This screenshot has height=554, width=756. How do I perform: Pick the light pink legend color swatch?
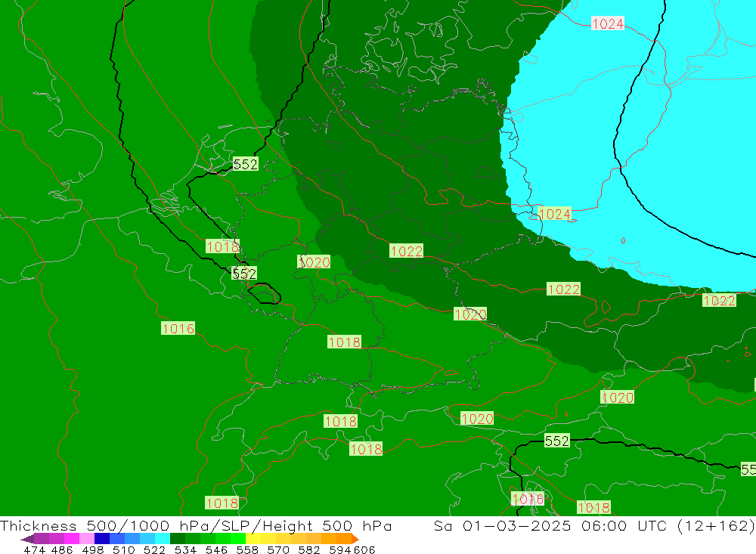tap(87, 539)
